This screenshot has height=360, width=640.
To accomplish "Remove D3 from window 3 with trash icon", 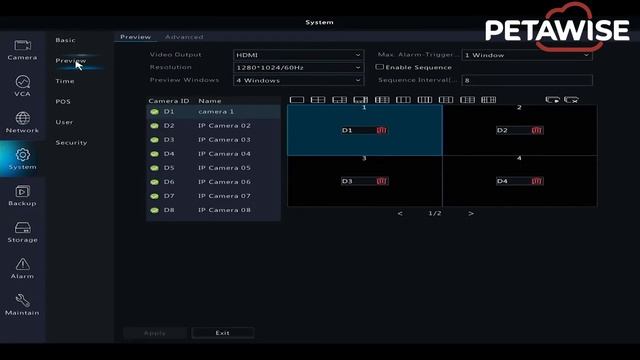I will (x=382, y=181).
